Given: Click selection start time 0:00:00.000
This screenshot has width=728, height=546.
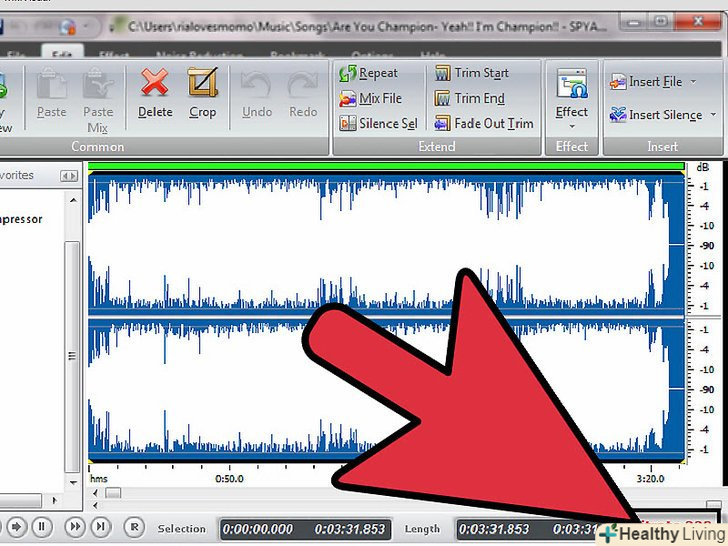Looking at the screenshot, I should (x=258, y=529).
